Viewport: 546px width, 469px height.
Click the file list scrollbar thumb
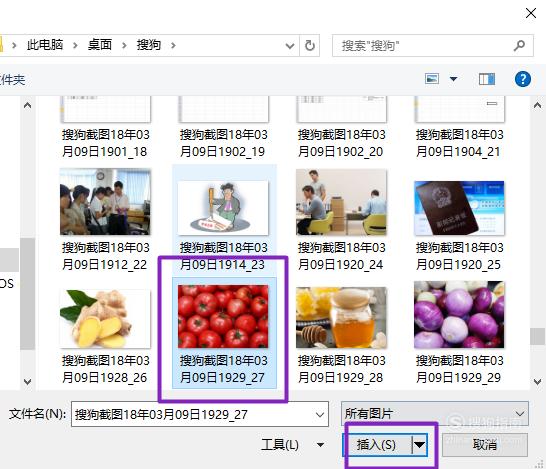537,336
